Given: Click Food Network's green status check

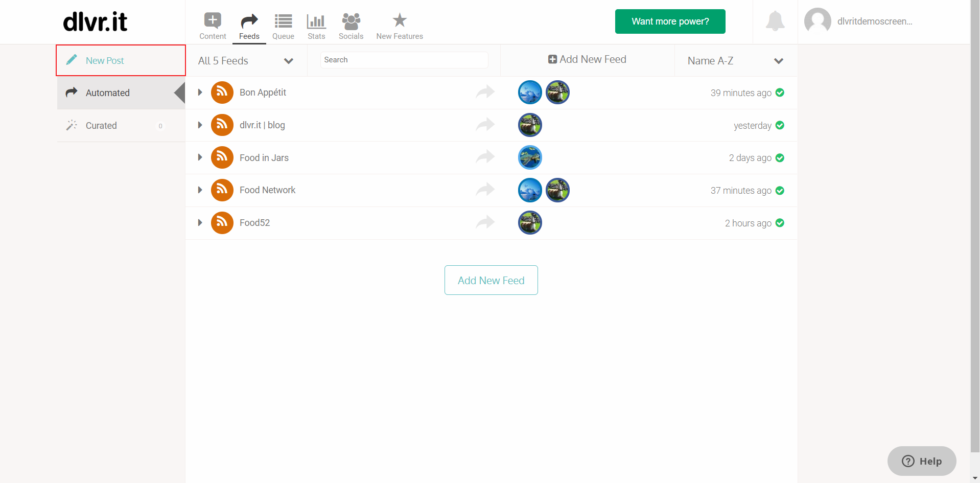Looking at the screenshot, I should point(780,191).
